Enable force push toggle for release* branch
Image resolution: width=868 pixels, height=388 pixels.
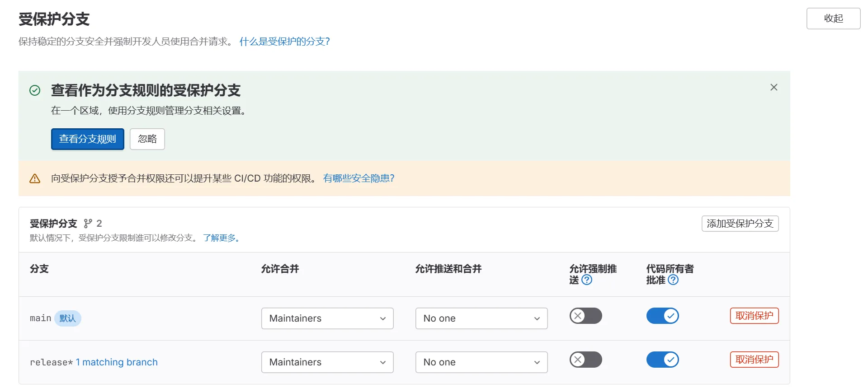tap(585, 360)
